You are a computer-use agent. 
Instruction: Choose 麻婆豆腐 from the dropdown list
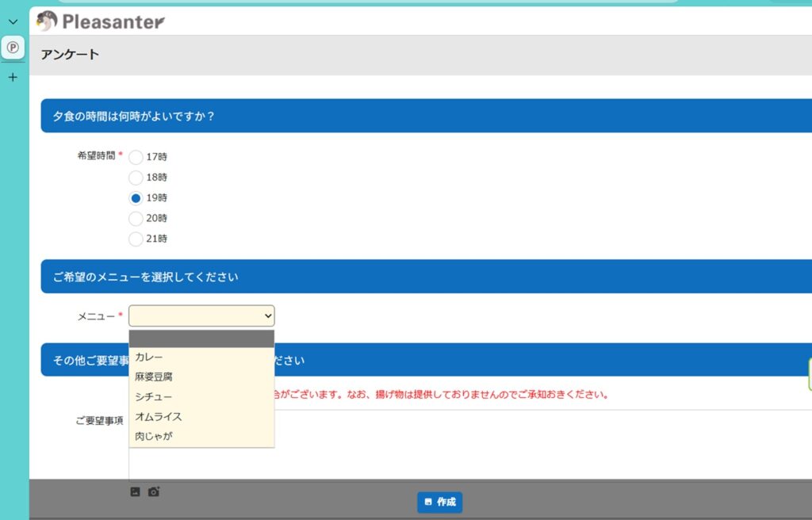[x=201, y=377]
